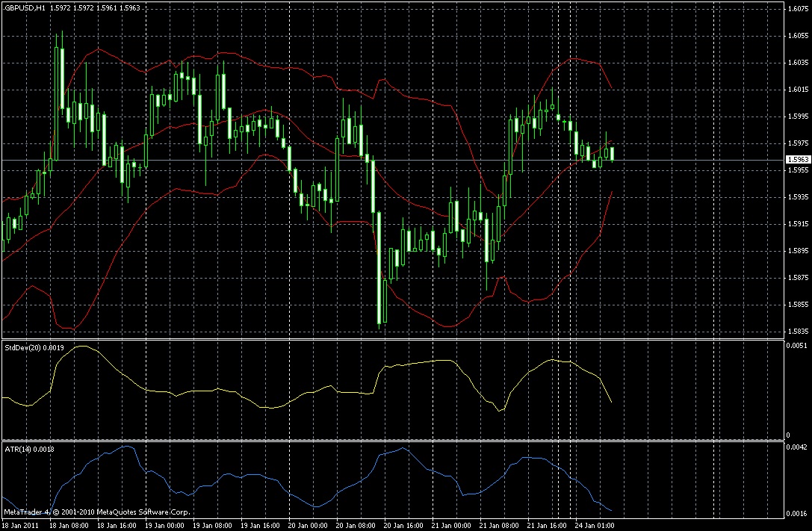The height and width of the screenshot is (531, 812).
Task: Click the 24 Jan 01:00 time label
Action: tap(595, 526)
